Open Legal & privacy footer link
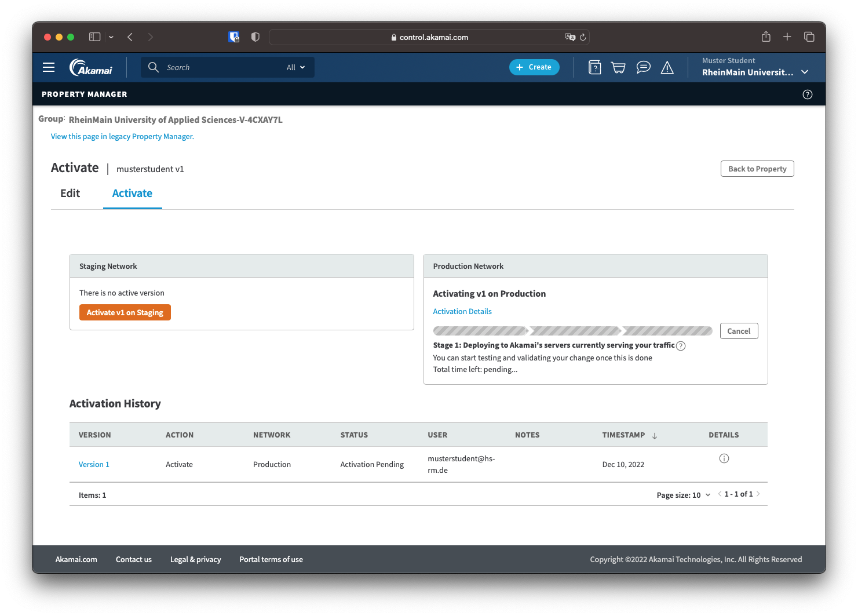 click(x=196, y=560)
